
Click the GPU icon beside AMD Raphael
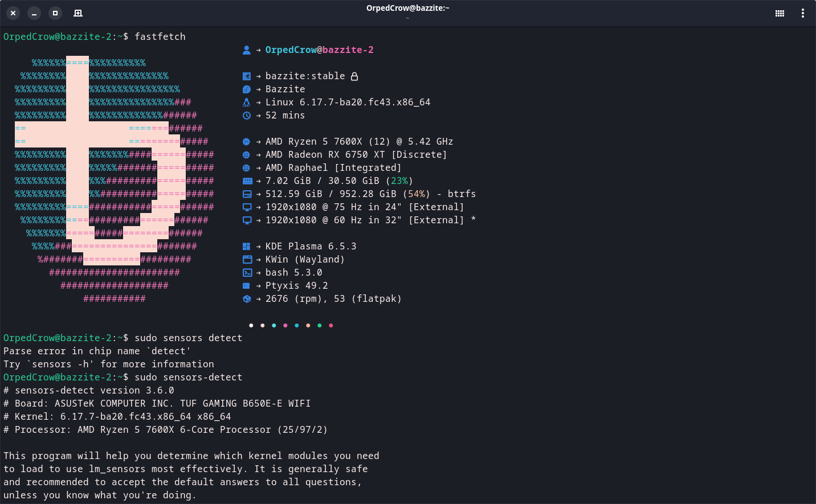[x=247, y=168]
